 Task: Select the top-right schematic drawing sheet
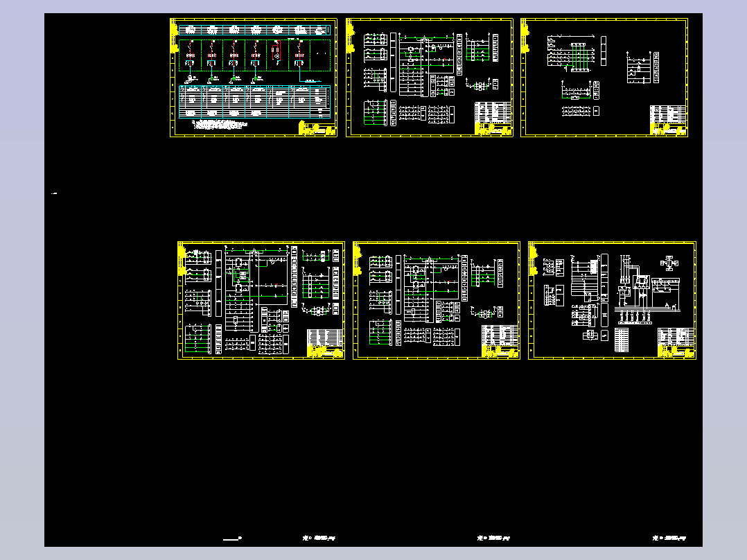pyautogui.click(x=604, y=78)
